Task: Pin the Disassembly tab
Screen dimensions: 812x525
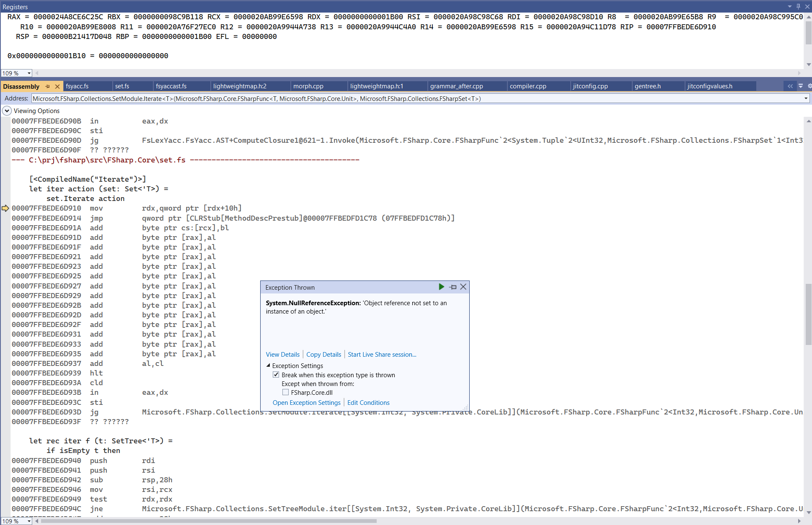Action: pyautogui.click(x=48, y=86)
